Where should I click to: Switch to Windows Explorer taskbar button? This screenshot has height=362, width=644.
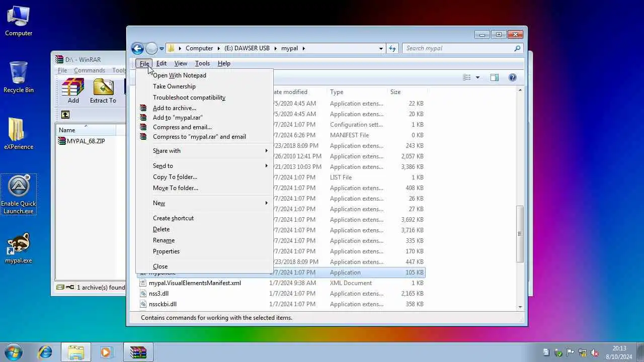coord(76,352)
